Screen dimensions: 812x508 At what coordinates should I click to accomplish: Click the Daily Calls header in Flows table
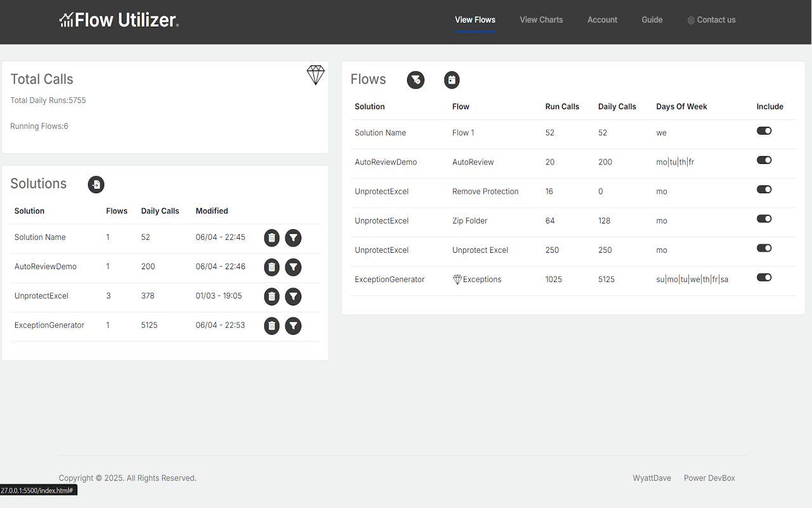click(x=617, y=107)
